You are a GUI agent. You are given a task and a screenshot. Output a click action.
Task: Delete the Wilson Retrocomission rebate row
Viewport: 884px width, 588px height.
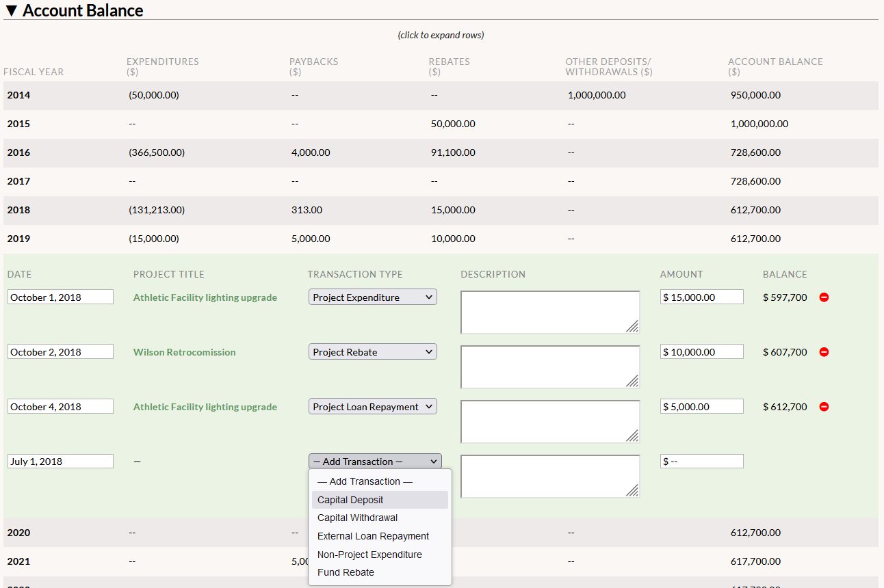click(x=824, y=352)
